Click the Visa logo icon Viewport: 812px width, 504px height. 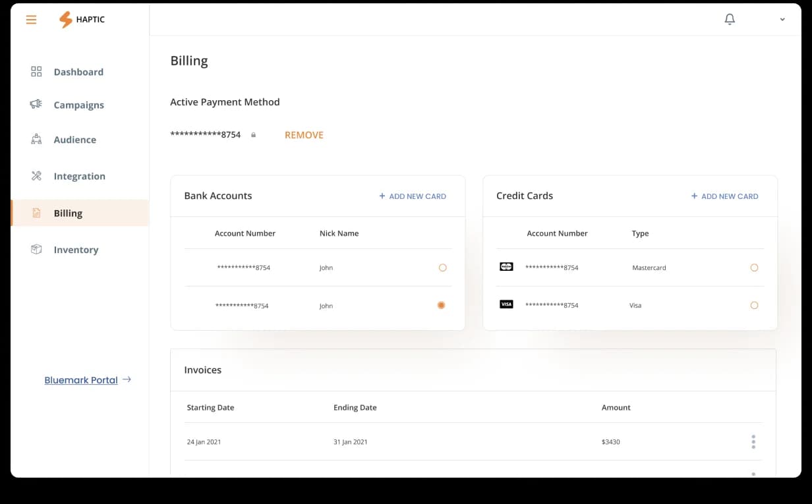coord(506,304)
